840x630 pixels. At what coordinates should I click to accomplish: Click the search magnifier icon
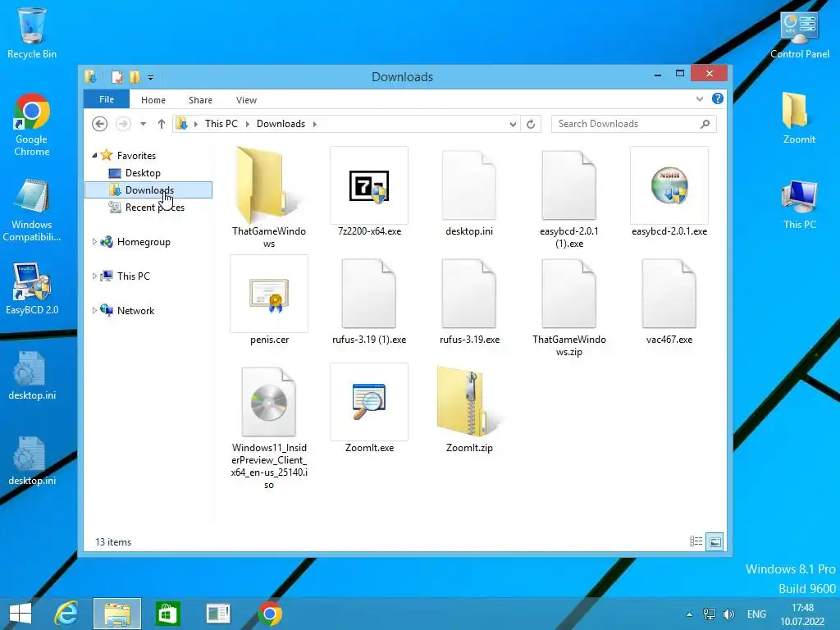tap(705, 125)
